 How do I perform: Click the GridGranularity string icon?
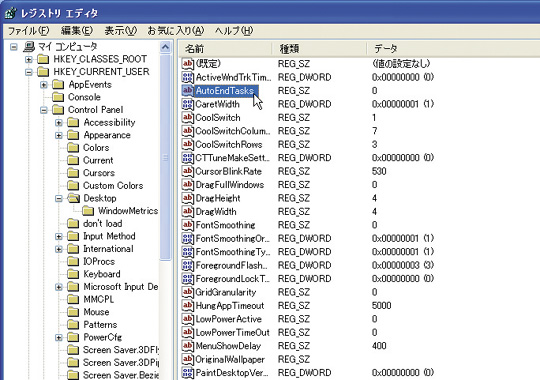click(187, 292)
